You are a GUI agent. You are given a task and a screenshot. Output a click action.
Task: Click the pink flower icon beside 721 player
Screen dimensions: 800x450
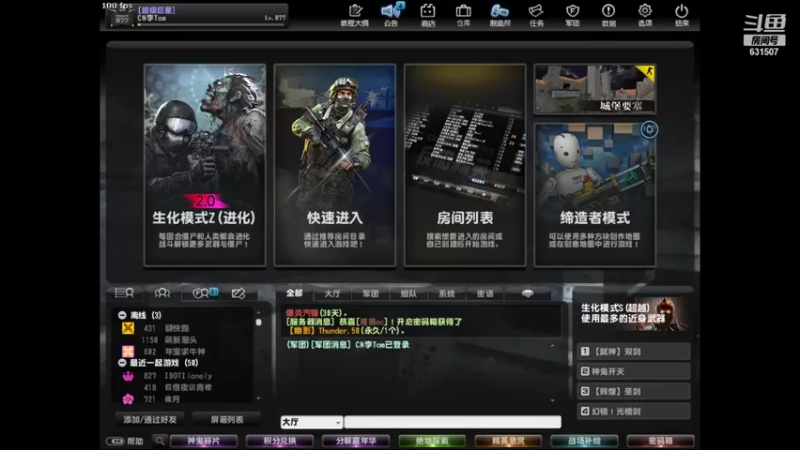pos(128,399)
